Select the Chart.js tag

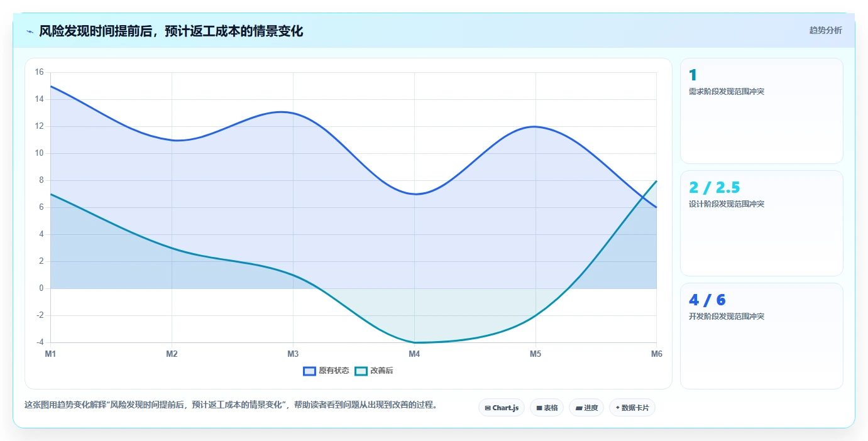[502, 408]
